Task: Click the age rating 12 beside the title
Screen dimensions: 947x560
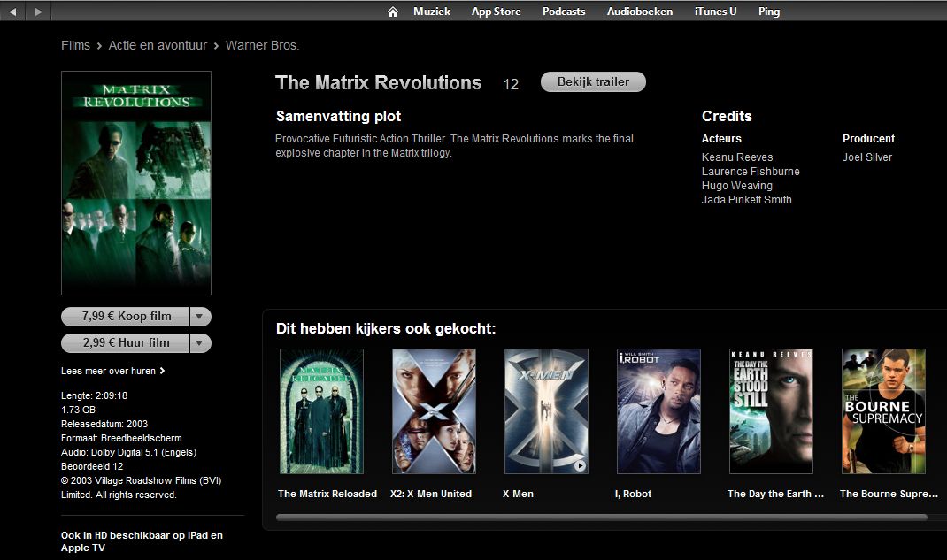Action: tap(511, 84)
